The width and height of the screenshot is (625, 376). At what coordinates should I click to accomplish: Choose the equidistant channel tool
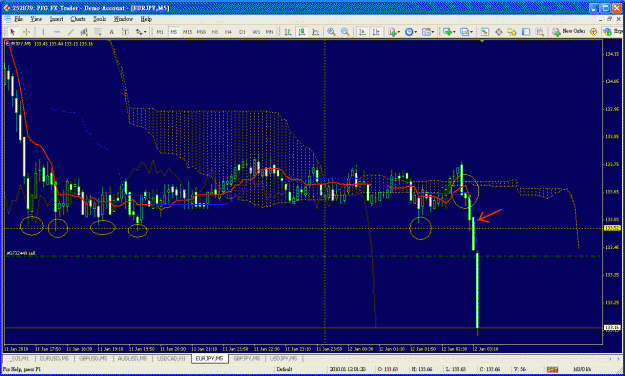[x=84, y=32]
